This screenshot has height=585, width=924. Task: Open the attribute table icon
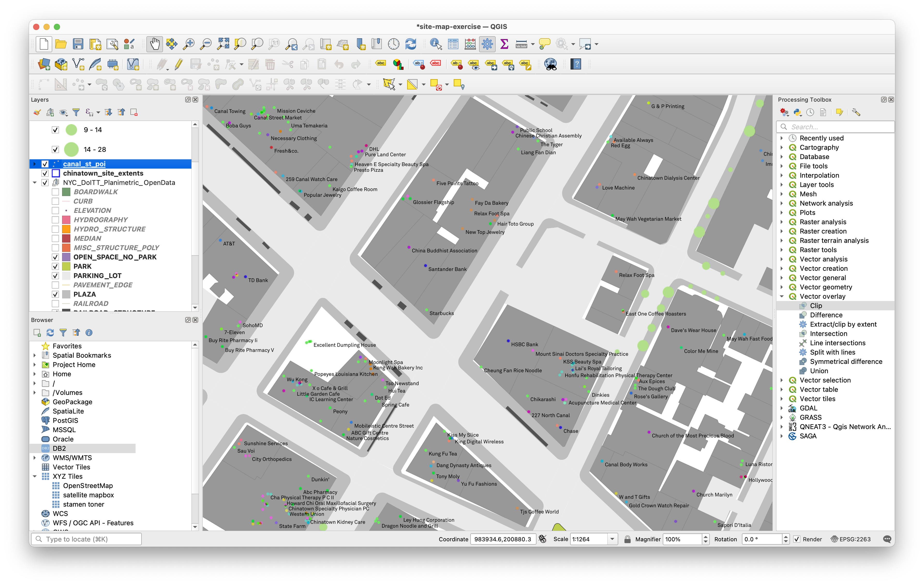453,44
